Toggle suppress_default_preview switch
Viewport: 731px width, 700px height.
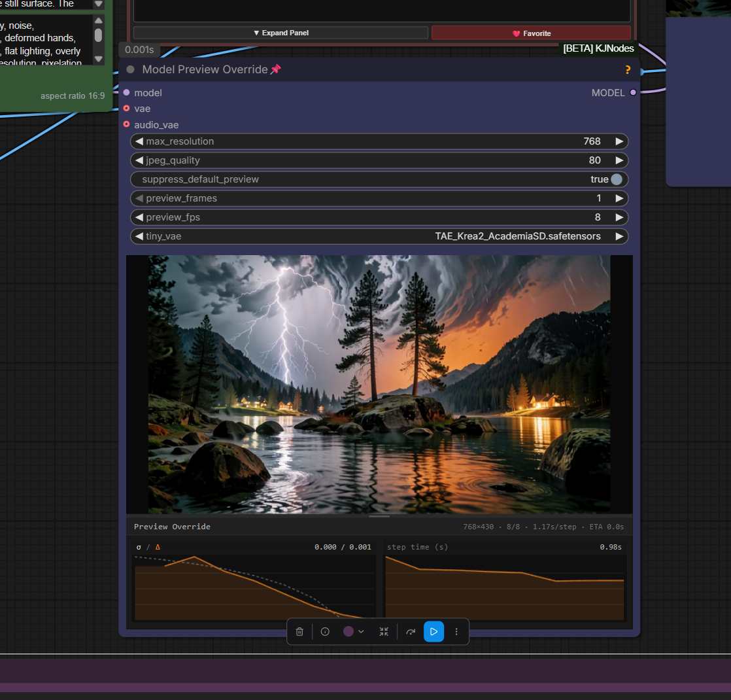[617, 179]
